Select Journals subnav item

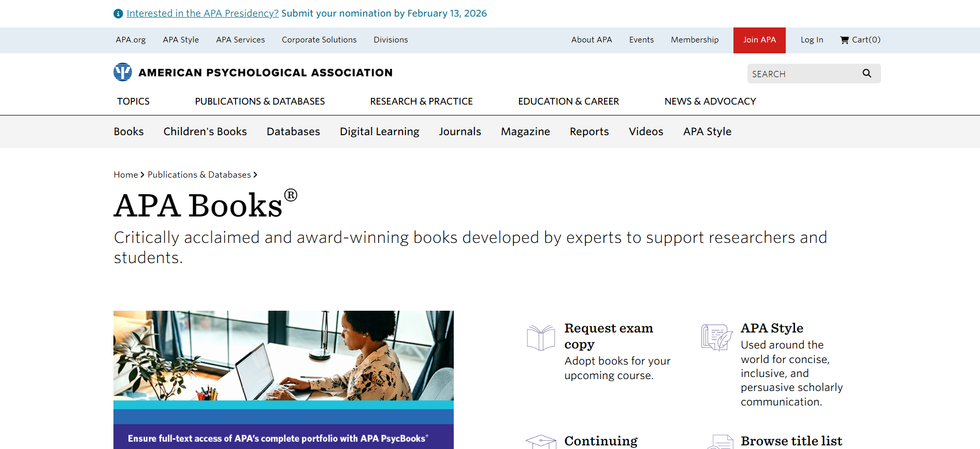(460, 132)
